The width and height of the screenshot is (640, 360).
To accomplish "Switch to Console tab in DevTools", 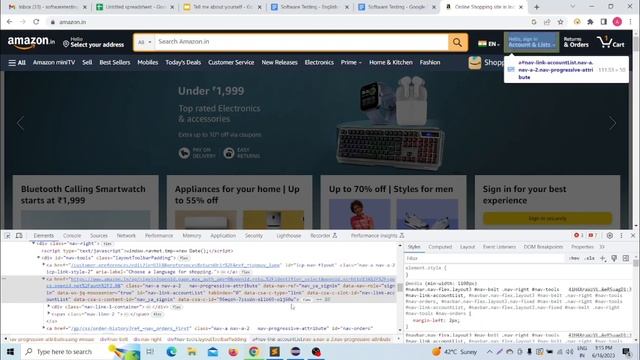I will click(72, 236).
